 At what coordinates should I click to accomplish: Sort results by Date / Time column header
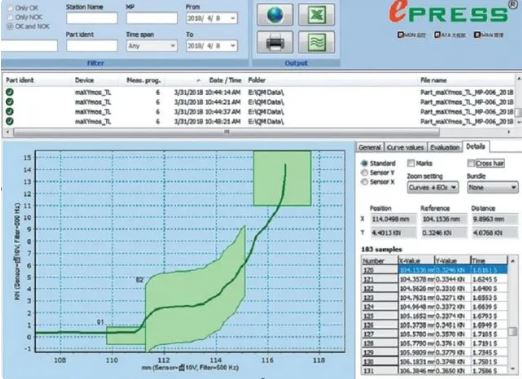tap(225, 80)
